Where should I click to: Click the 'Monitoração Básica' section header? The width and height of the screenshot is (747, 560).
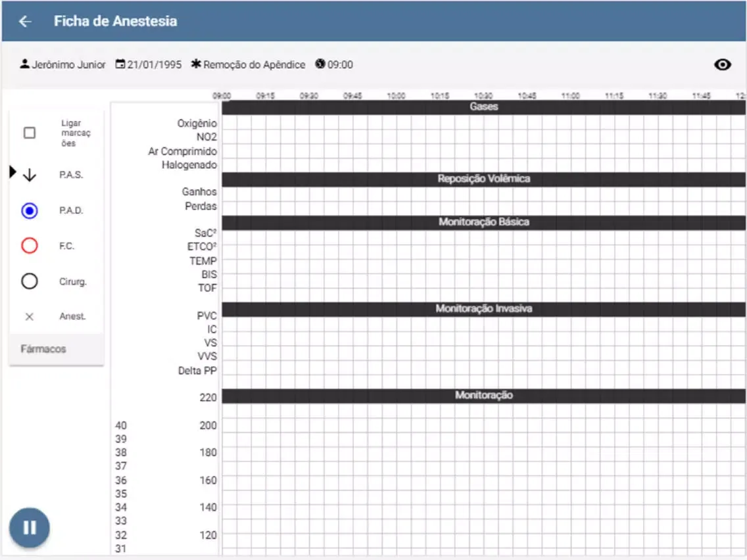click(483, 222)
